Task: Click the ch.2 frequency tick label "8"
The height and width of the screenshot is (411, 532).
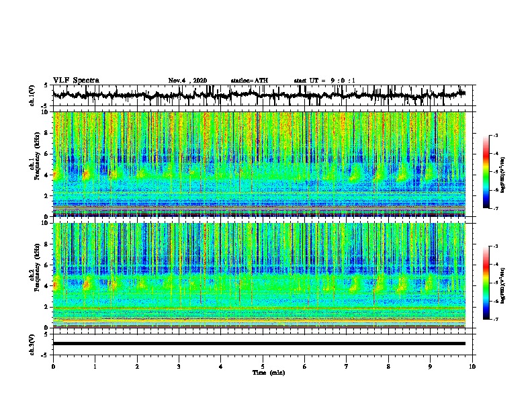Action: (47, 244)
